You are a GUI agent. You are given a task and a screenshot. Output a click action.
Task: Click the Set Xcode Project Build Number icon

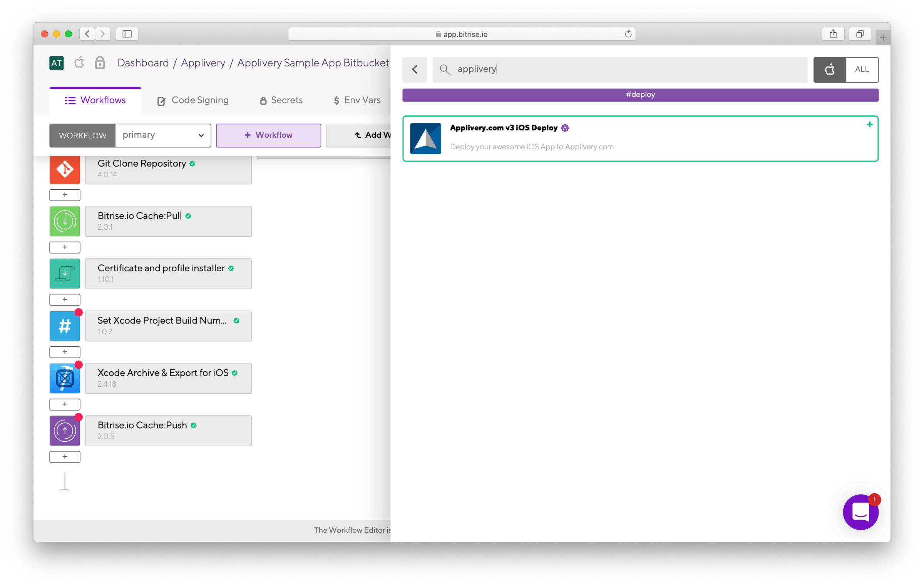click(x=65, y=326)
